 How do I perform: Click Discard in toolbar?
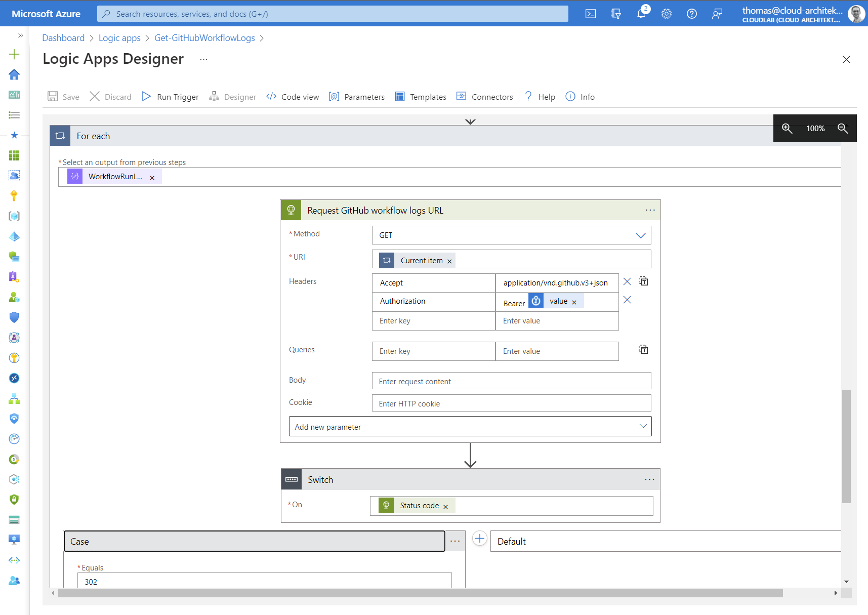[x=110, y=97]
